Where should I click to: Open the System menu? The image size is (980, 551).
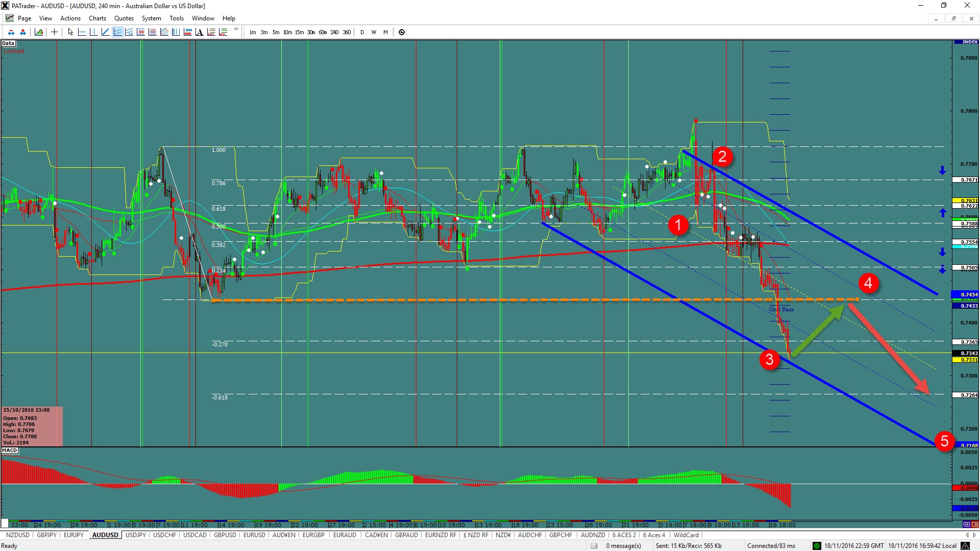click(x=152, y=18)
